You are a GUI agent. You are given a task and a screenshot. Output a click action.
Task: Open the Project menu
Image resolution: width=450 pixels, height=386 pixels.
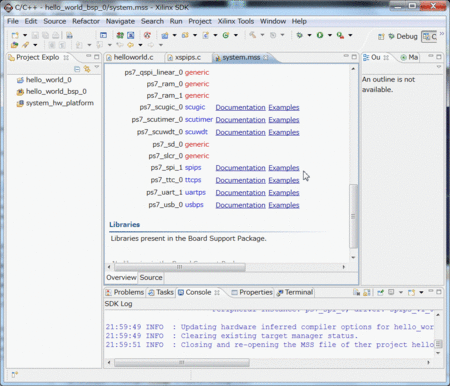coord(200,21)
